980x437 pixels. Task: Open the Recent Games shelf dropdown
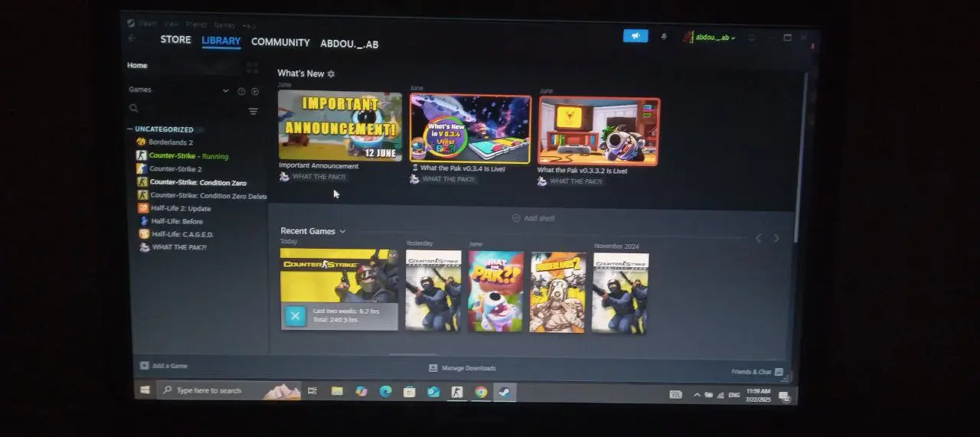tap(342, 231)
